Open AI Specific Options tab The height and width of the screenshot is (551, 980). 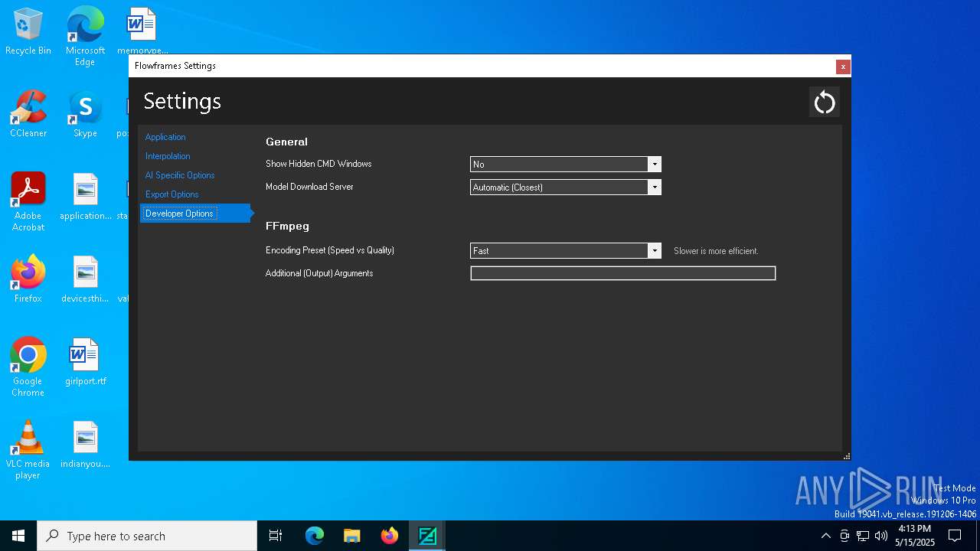pyautogui.click(x=180, y=175)
